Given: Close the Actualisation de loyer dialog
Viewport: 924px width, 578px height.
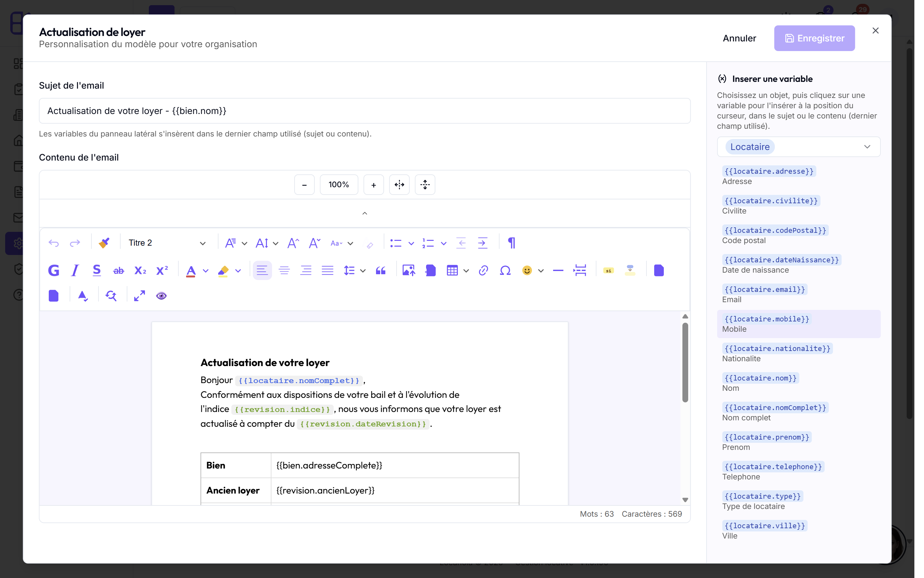Looking at the screenshot, I should pyautogui.click(x=876, y=31).
